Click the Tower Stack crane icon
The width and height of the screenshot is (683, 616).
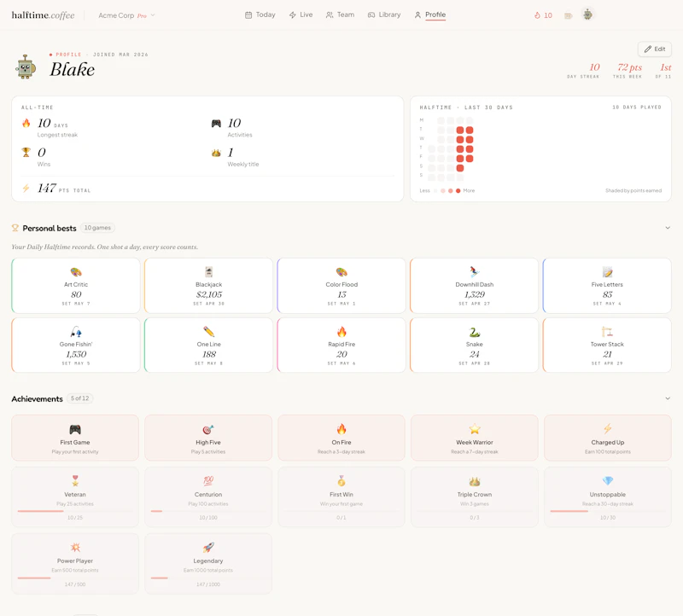pos(607,332)
